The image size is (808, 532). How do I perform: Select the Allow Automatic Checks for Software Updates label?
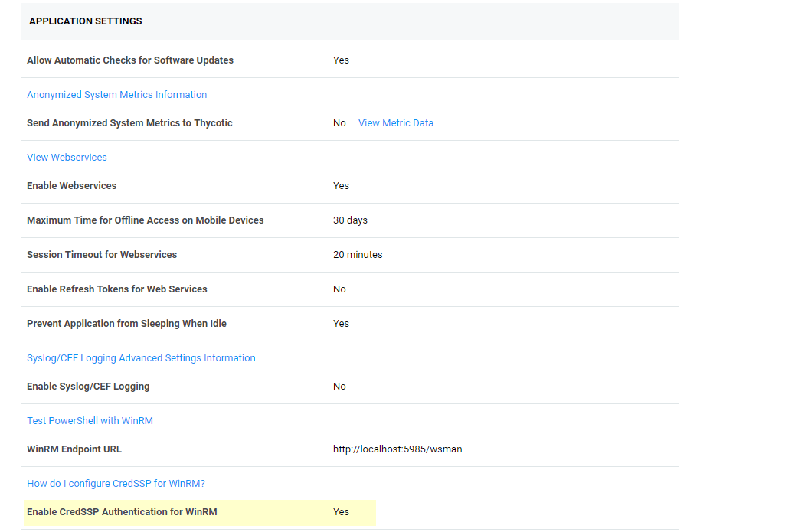130,60
